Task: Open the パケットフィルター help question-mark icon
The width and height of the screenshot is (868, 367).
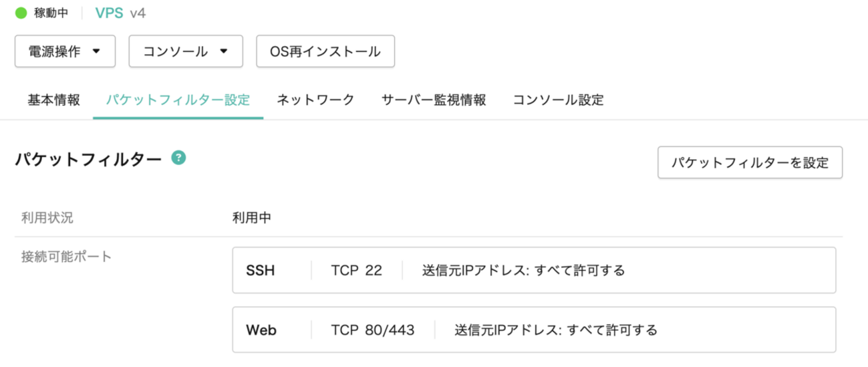Action: point(178,158)
